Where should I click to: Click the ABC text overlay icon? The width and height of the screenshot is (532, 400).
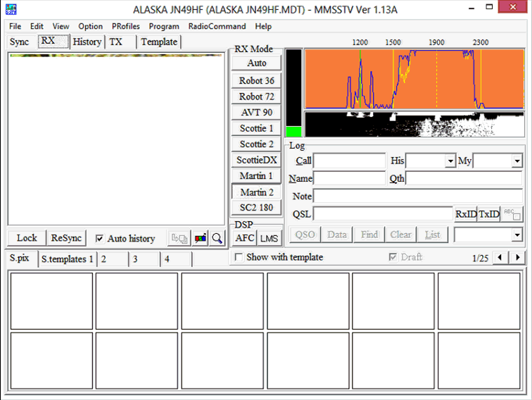click(x=512, y=214)
